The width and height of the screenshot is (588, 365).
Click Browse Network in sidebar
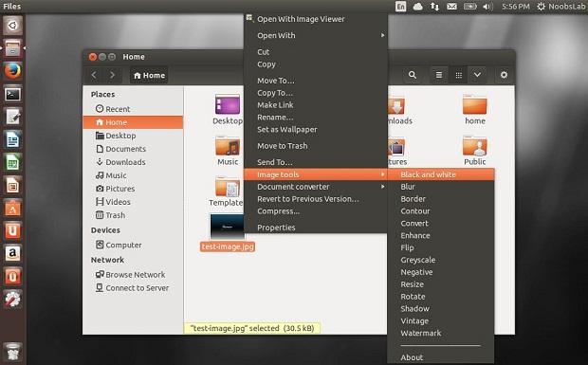point(133,275)
